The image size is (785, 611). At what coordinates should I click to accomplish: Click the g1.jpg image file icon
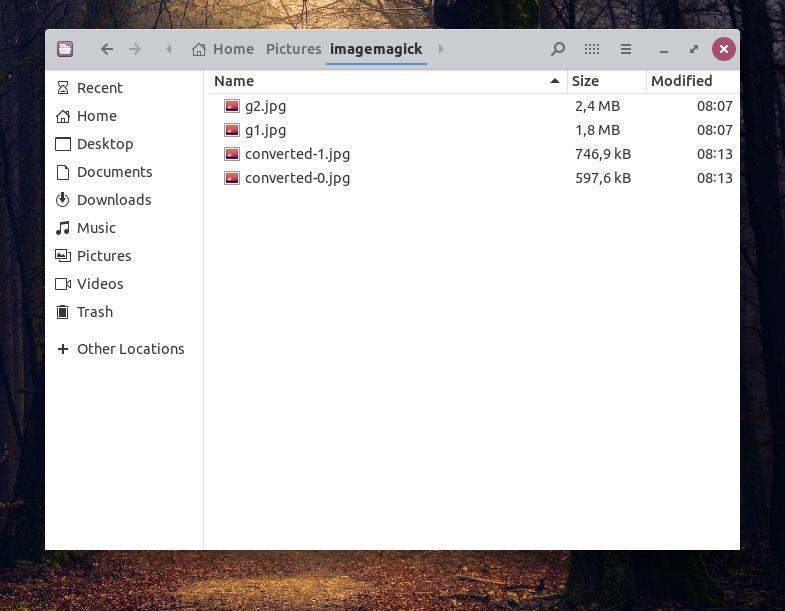coord(232,130)
